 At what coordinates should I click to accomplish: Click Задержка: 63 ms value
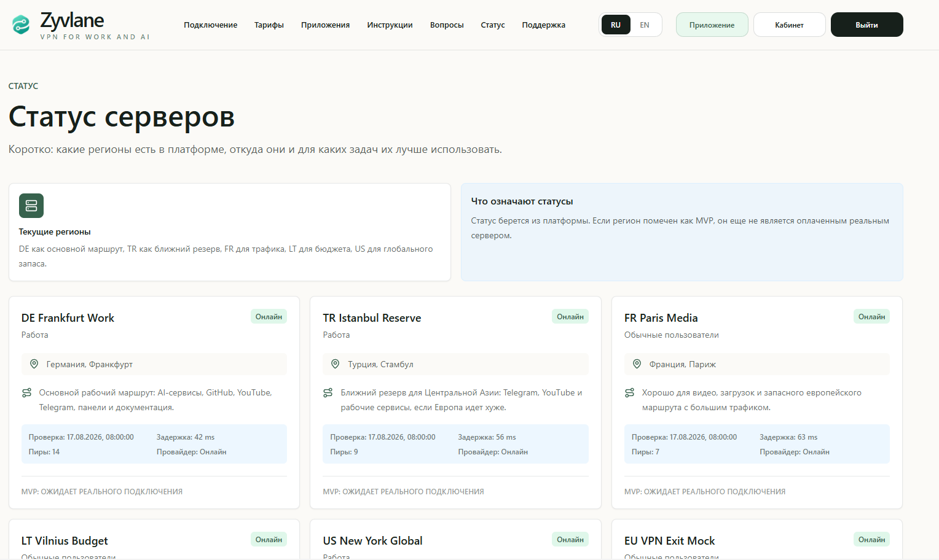[x=788, y=437]
